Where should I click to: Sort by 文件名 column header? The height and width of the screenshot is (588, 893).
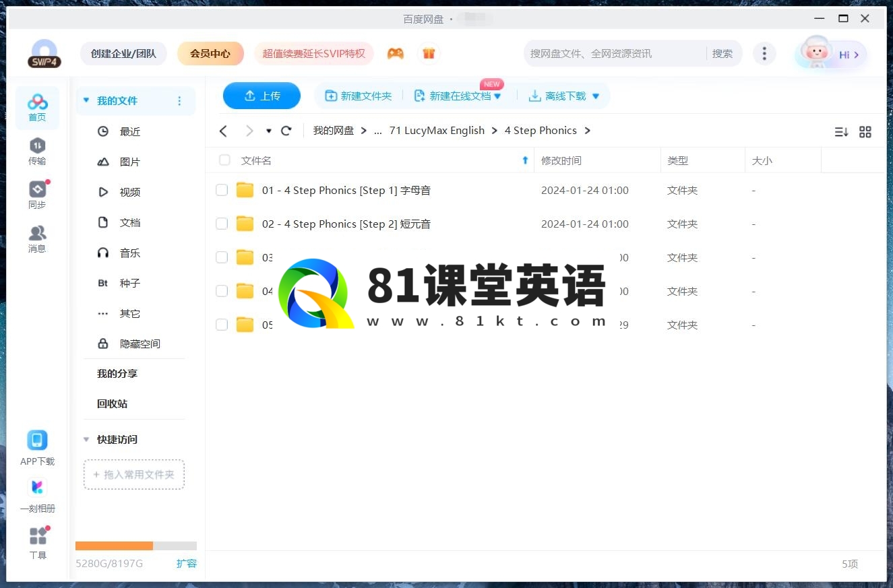tap(256, 160)
